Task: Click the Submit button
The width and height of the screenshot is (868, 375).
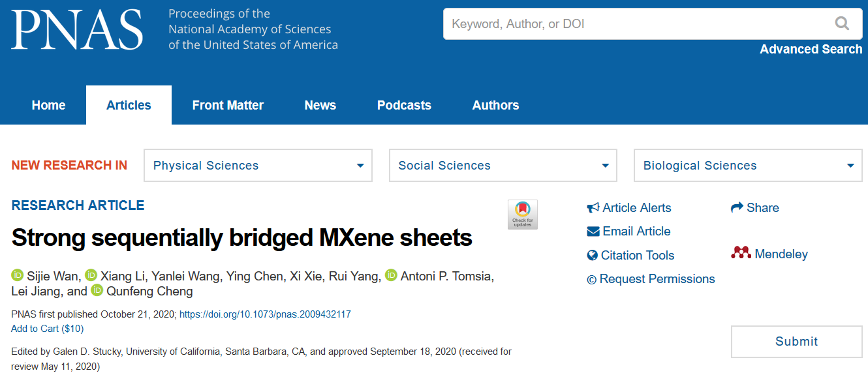Action: pyautogui.click(x=797, y=342)
